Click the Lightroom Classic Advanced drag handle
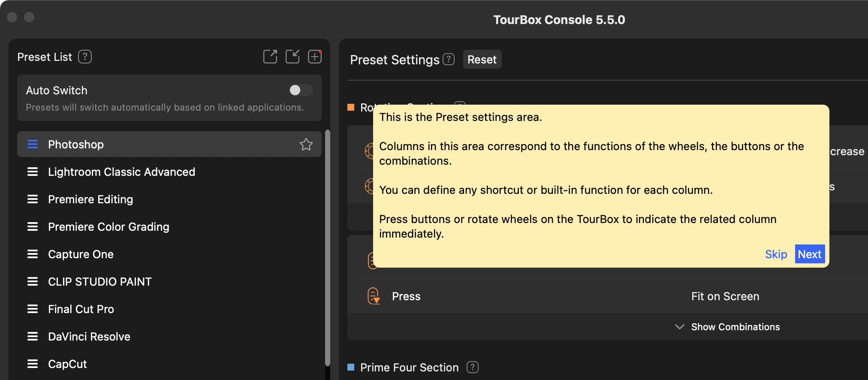Viewport: 868px width, 380px height. point(33,172)
